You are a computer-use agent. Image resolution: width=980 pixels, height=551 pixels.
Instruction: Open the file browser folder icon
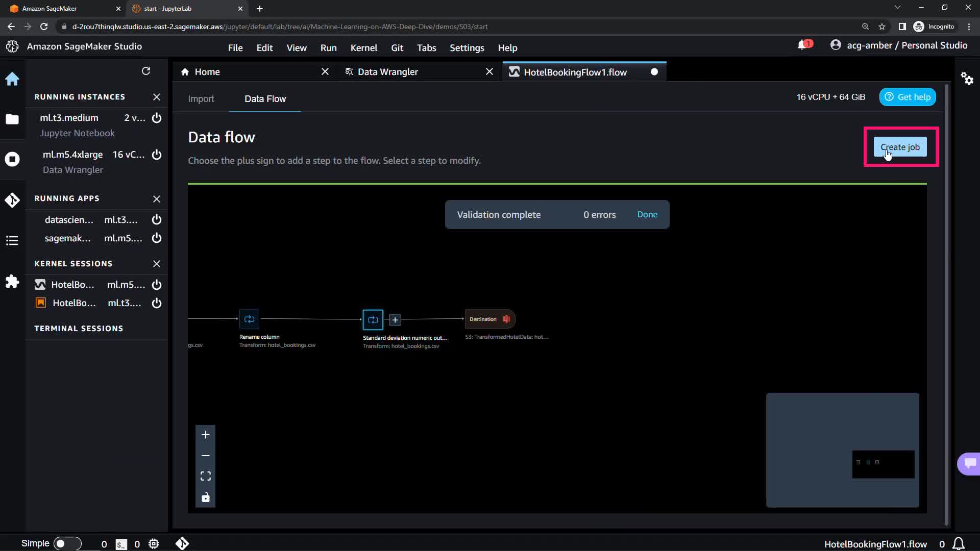coord(12,119)
